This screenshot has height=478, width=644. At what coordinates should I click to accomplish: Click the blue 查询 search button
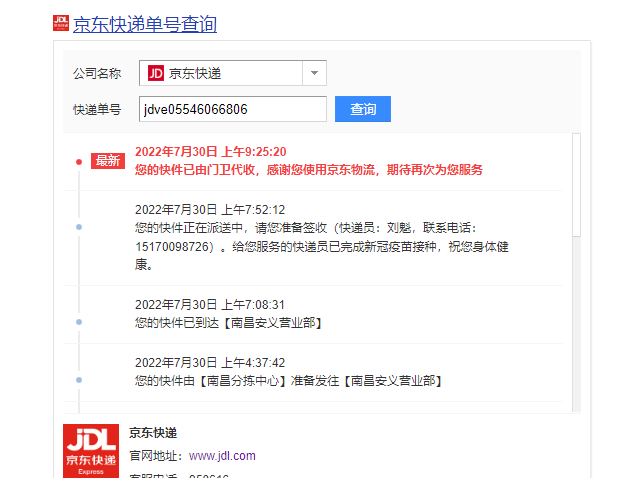point(363,109)
